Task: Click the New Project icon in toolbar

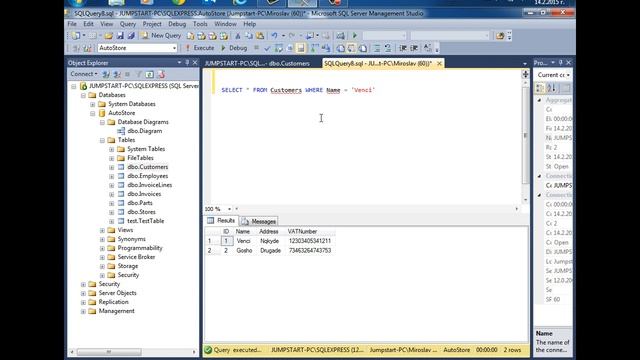Action: [76, 36]
